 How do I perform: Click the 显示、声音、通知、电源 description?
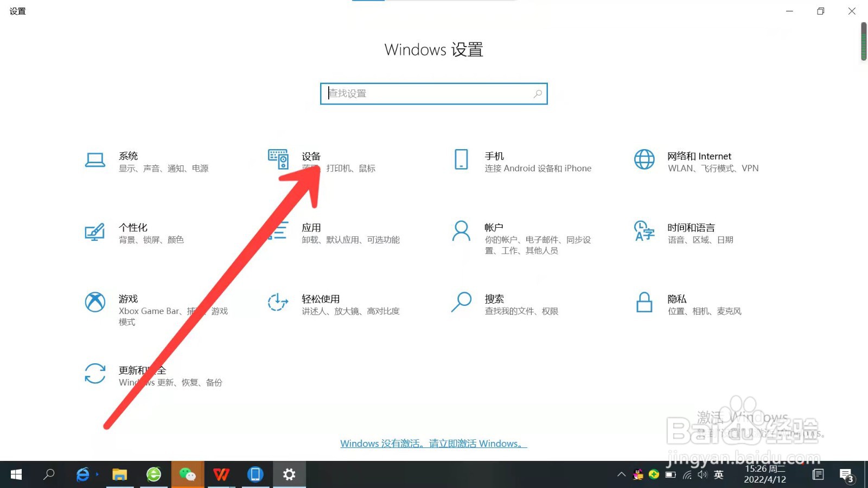[x=164, y=169]
